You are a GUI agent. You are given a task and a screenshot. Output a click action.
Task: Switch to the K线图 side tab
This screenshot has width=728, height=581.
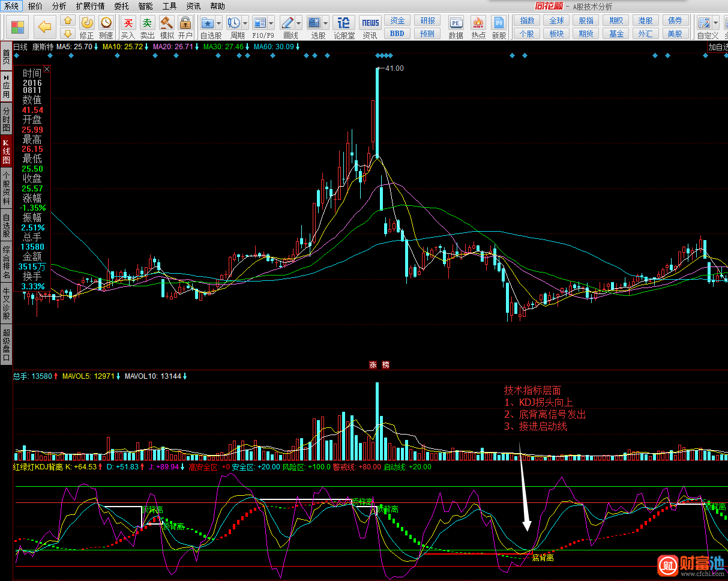[x=6, y=152]
